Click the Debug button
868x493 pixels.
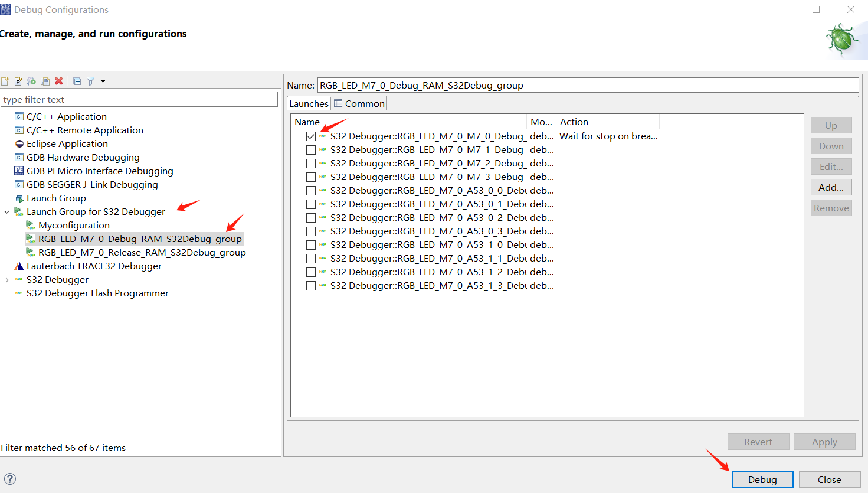point(762,479)
